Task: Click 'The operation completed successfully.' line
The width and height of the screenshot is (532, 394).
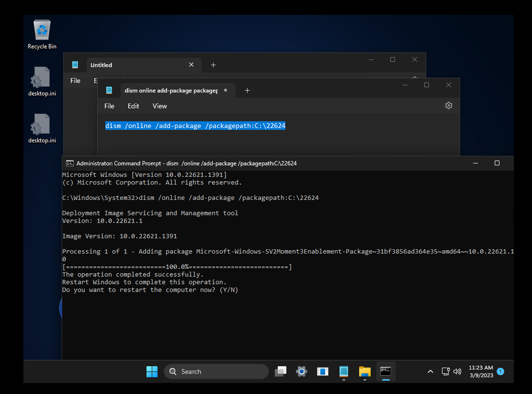Action: click(133, 274)
